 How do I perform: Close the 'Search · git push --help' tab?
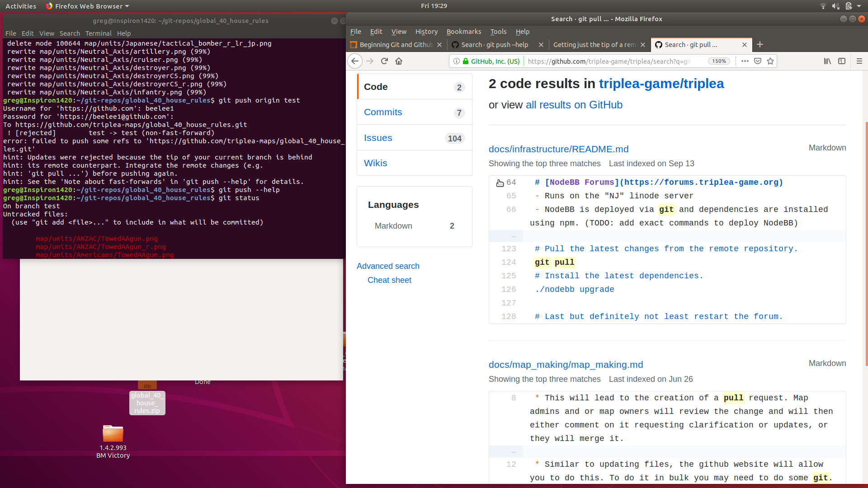(541, 45)
